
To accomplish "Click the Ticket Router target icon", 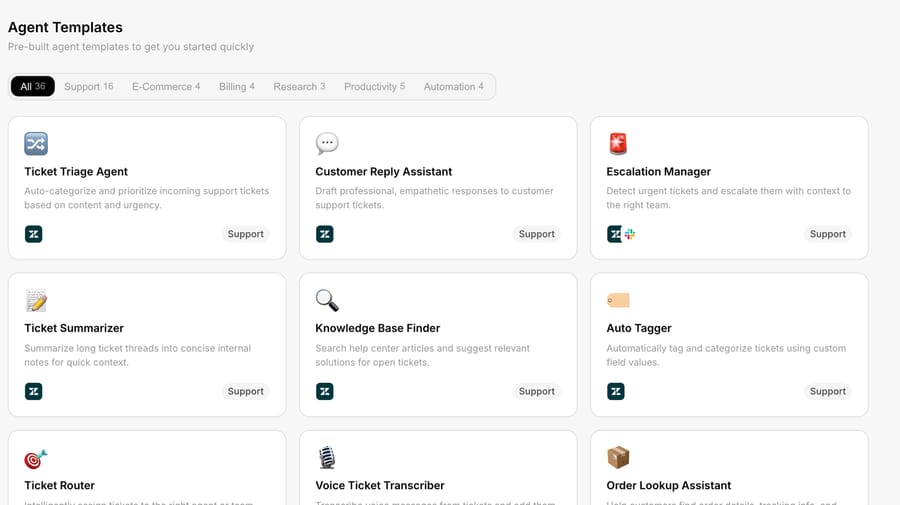I will pos(36,459).
